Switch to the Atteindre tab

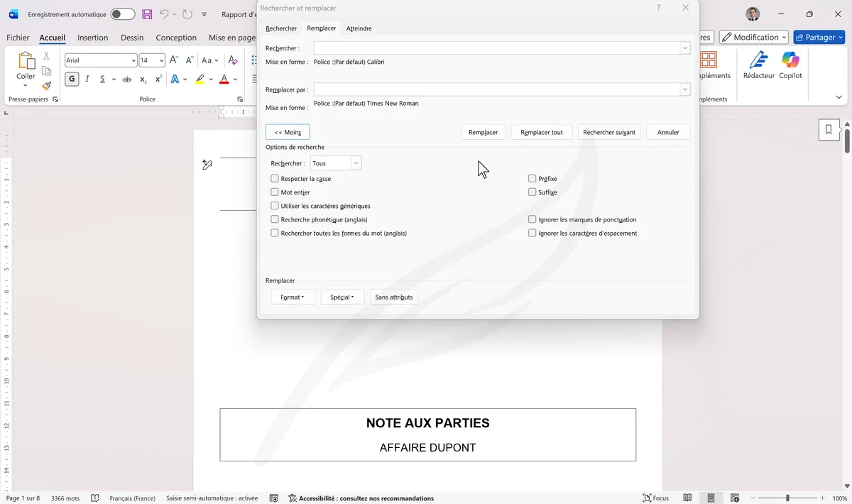point(359,28)
